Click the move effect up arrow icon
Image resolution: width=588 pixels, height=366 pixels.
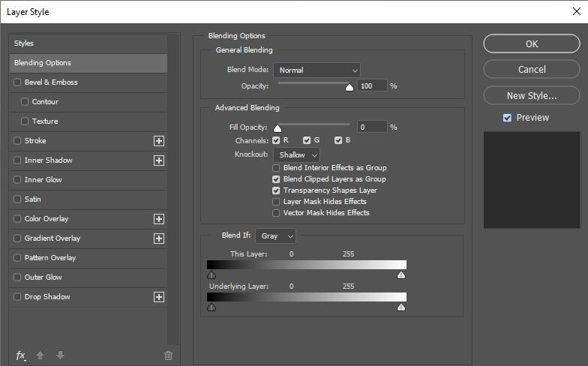[40, 355]
